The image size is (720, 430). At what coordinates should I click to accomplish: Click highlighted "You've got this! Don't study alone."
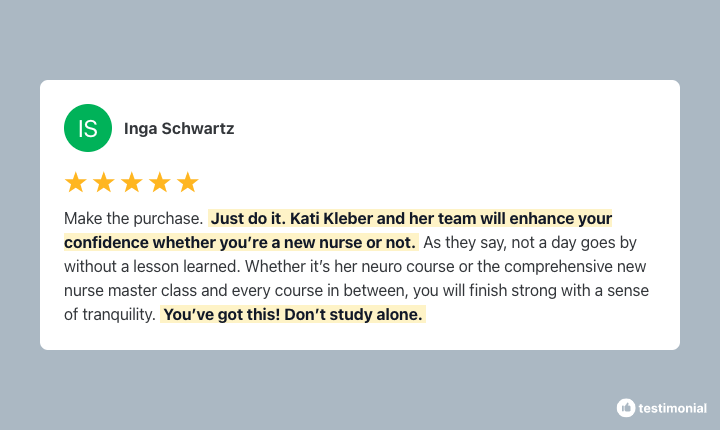coord(293,315)
